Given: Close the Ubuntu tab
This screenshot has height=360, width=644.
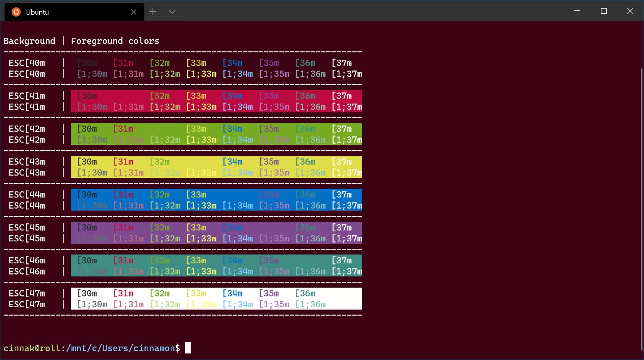Looking at the screenshot, I should pos(134,12).
